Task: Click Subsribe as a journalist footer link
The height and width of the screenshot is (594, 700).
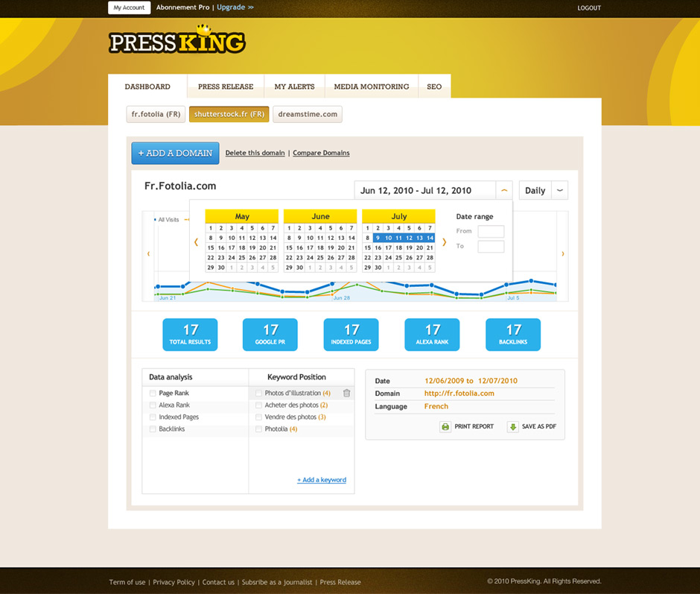Action: [x=277, y=582]
